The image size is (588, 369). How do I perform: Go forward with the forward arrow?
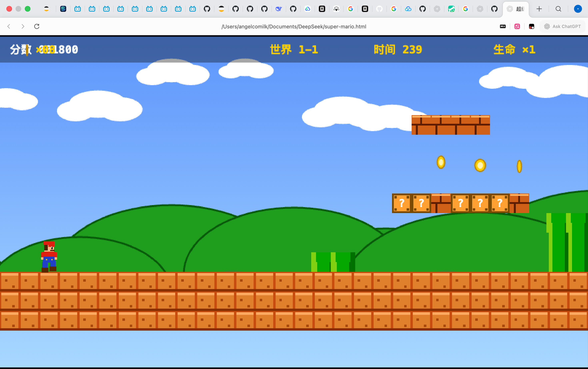[x=23, y=26]
